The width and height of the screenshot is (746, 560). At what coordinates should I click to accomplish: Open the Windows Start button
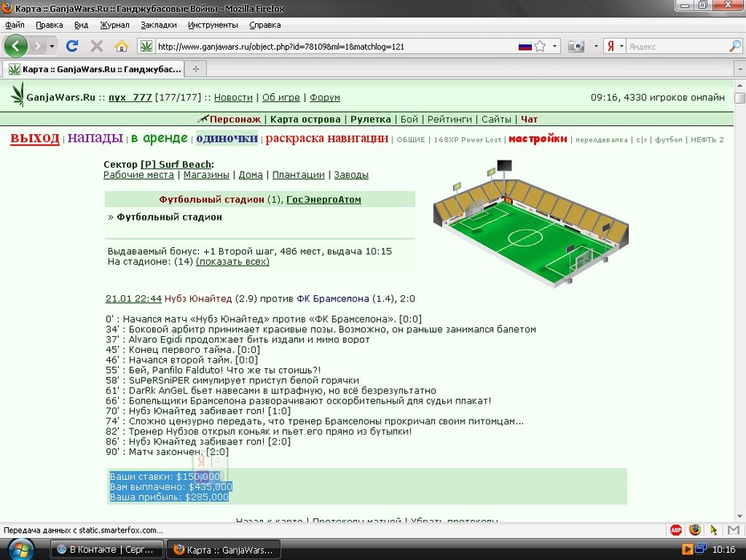click(20, 550)
